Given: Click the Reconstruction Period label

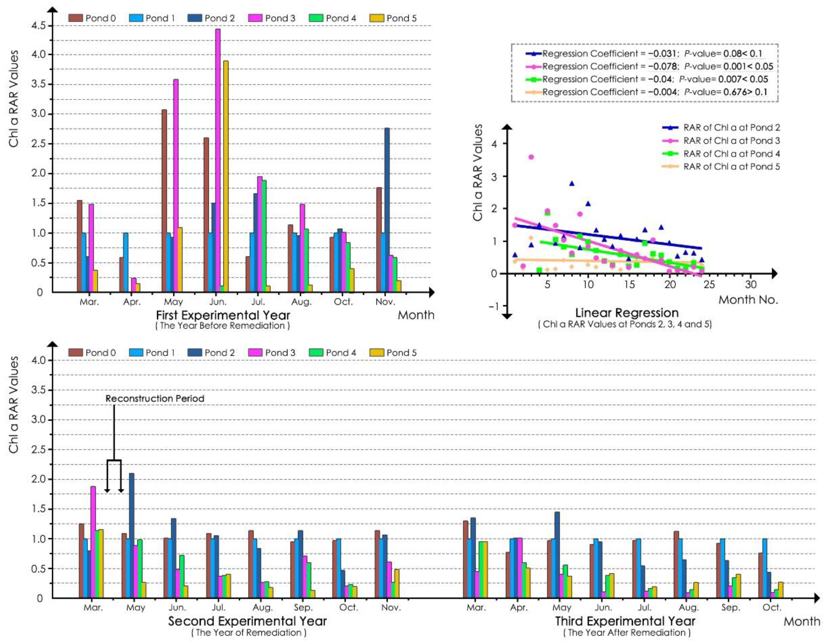Looking at the screenshot, I should 155,399.
